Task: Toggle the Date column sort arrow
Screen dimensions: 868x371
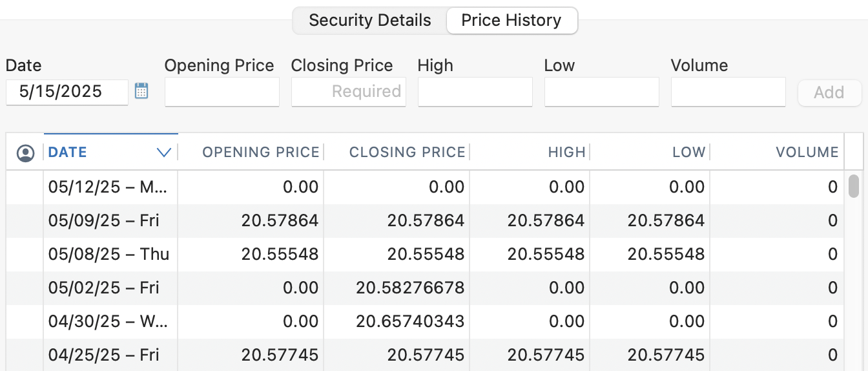Action: pos(164,153)
